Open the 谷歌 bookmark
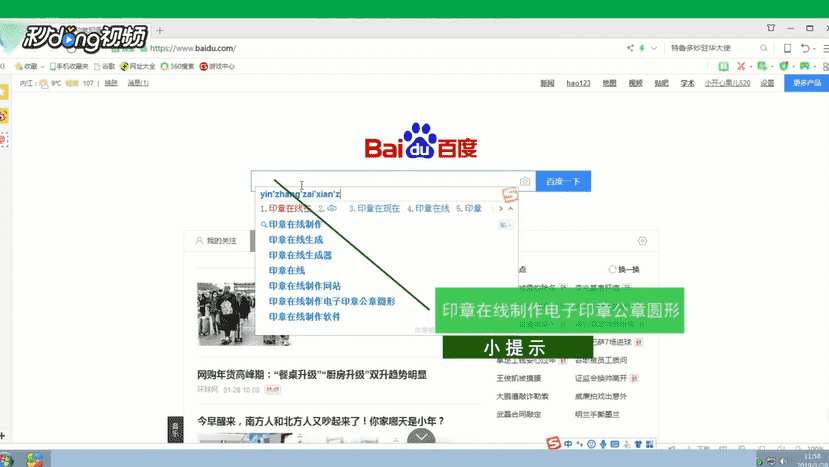 point(105,66)
